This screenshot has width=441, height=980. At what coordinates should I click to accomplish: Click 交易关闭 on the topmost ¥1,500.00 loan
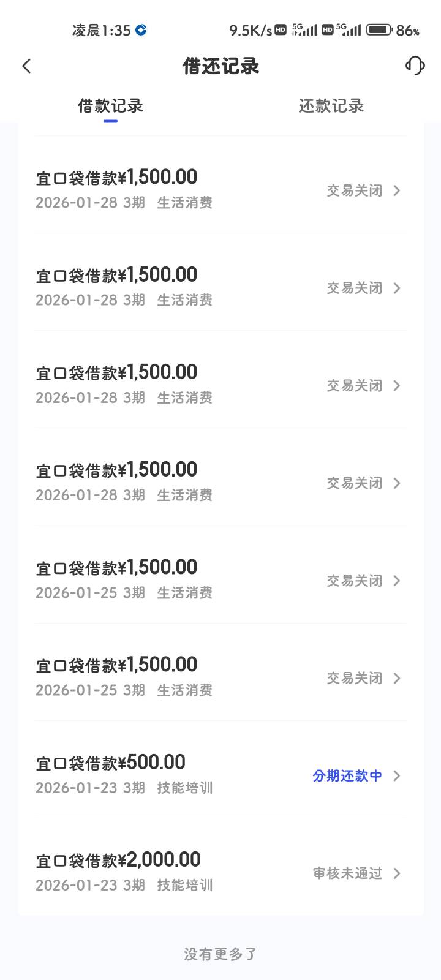355,191
